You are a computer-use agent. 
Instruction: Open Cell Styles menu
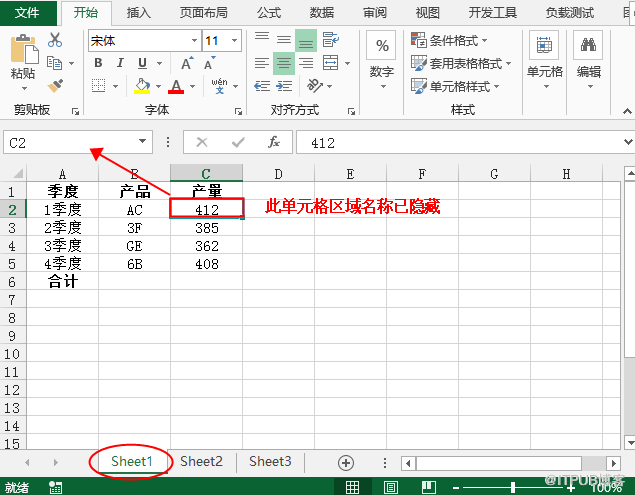455,86
